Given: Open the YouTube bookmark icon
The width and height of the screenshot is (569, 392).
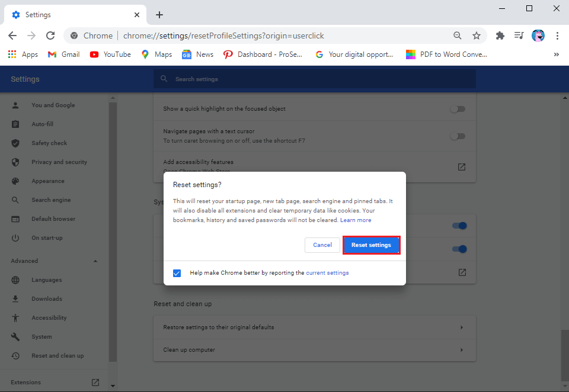Looking at the screenshot, I should click(x=95, y=54).
